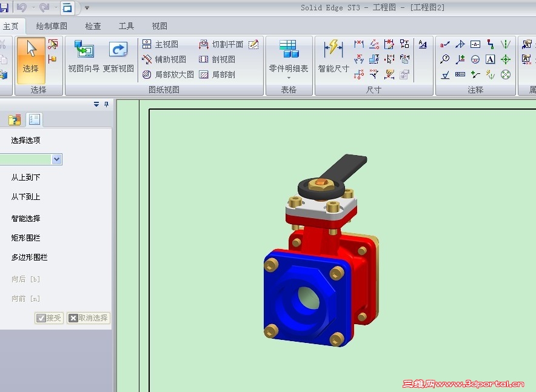Select the center line annotation tool
The height and width of the screenshot is (392, 536).
tap(506, 44)
